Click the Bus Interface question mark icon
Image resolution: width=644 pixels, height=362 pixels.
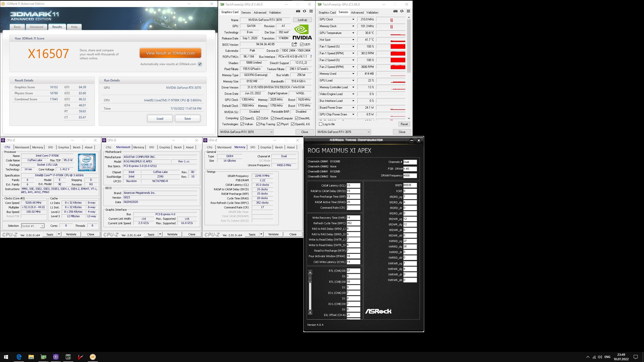click(x=311, y=57)
